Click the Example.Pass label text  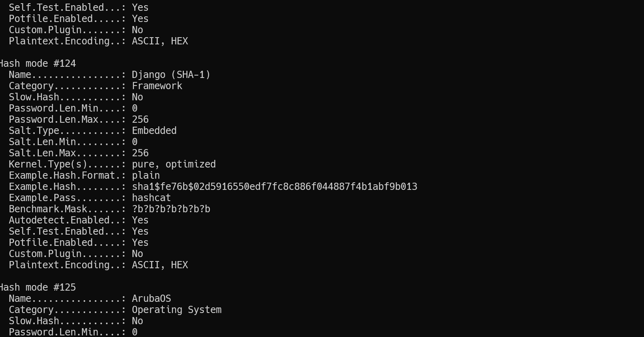42,198
